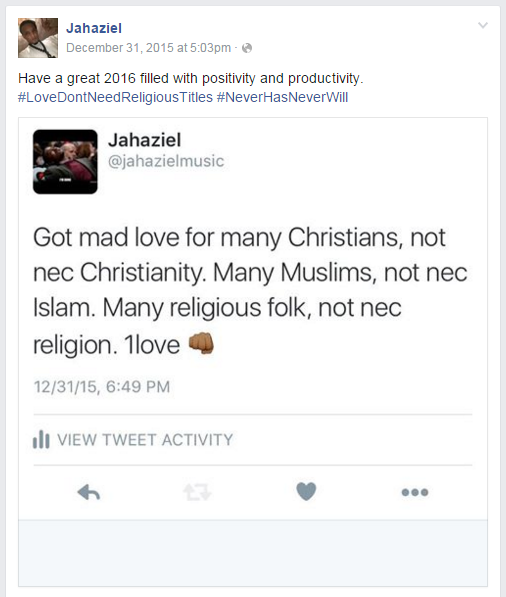506x597 pixels.
Task: Click the @jahazielmusic handle
Action: click(x=166, y=161)
